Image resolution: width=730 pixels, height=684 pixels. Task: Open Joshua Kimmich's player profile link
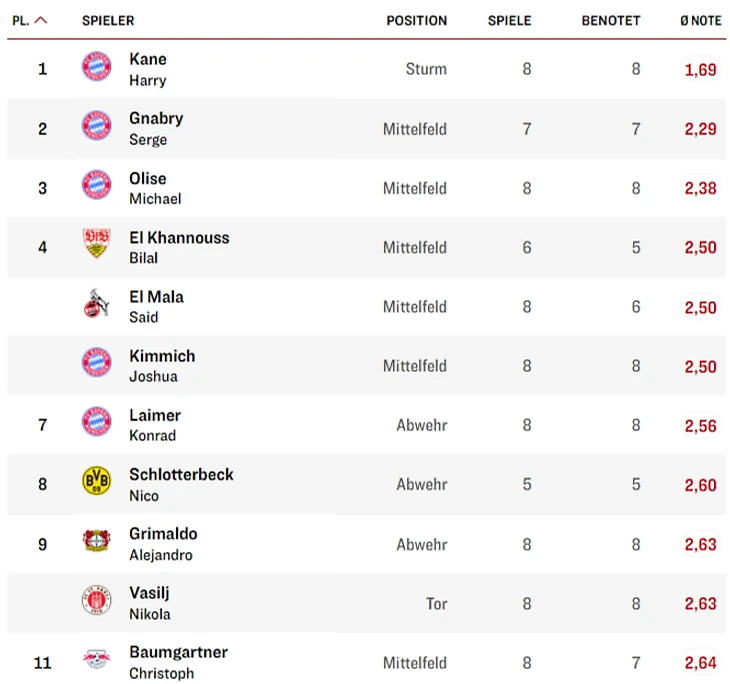coord(162,357)
